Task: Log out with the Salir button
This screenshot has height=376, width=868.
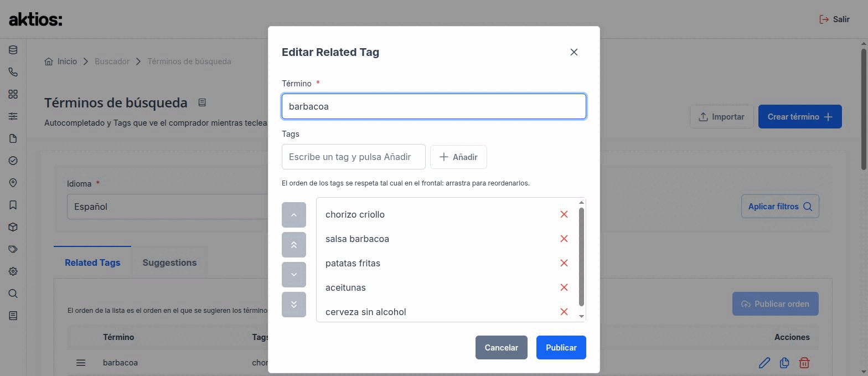Action: pyautogui.click(x=834, y=19)
